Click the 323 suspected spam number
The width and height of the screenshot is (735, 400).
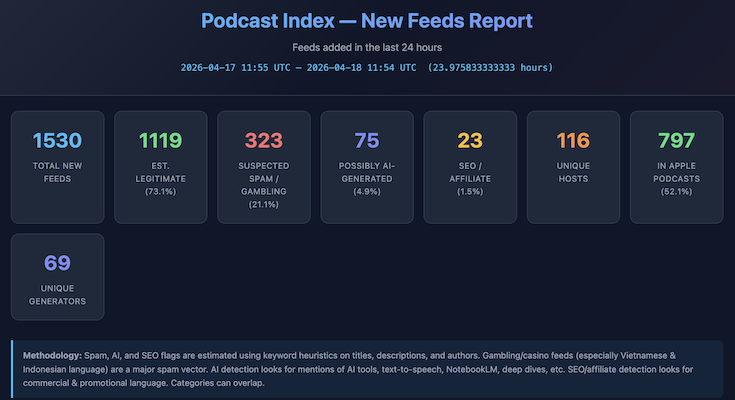pos(263,141)
